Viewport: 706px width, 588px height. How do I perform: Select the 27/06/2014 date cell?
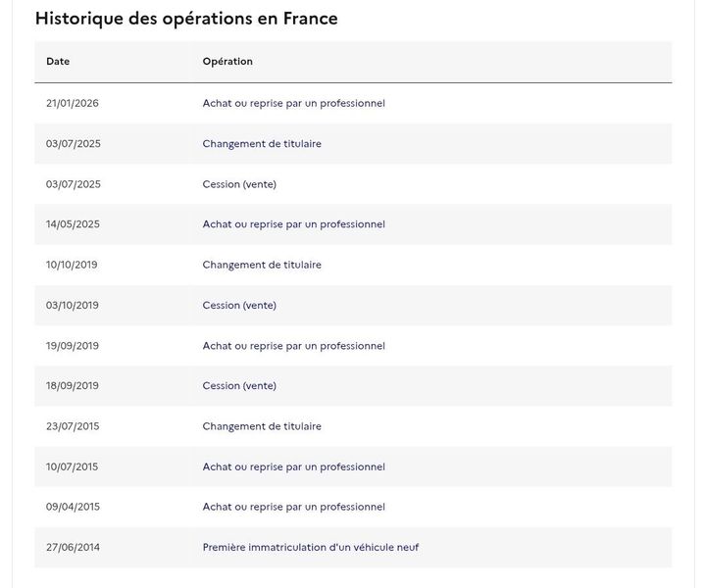coord(73,548)
